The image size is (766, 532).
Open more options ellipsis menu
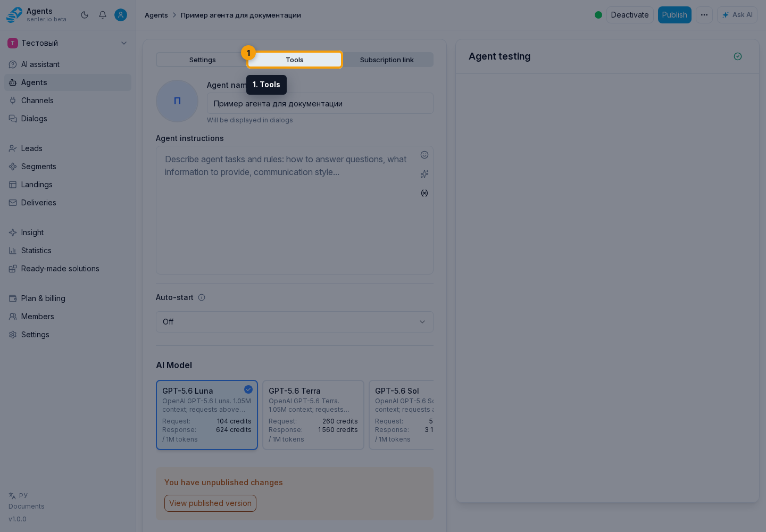pos(704,15)
